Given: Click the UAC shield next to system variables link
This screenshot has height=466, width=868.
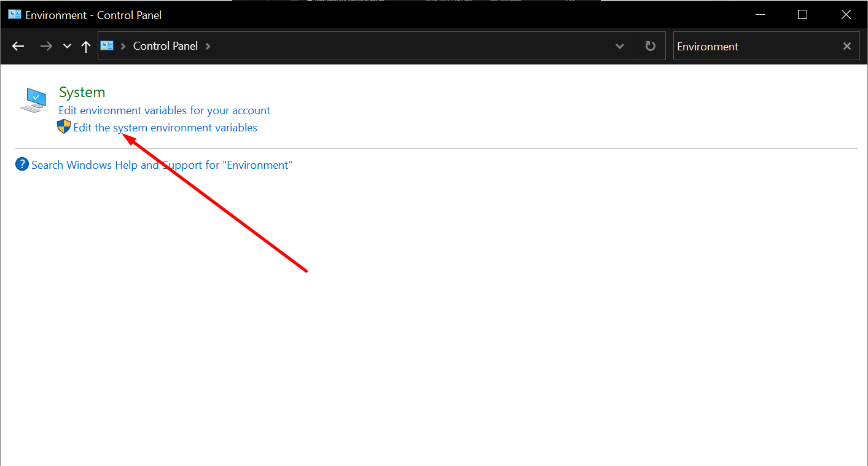Looking at the screenshot, I should [63, 126].
